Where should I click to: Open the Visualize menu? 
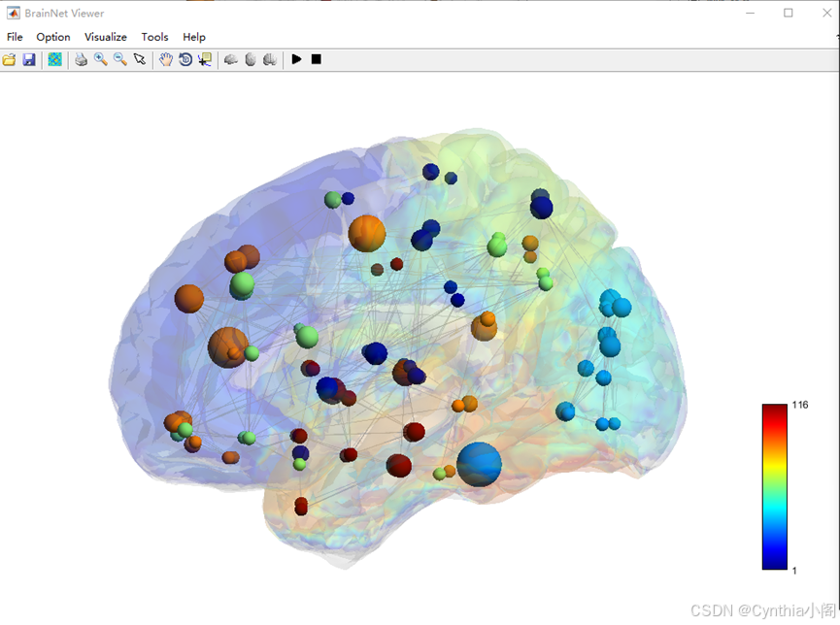tap(105, 37)
